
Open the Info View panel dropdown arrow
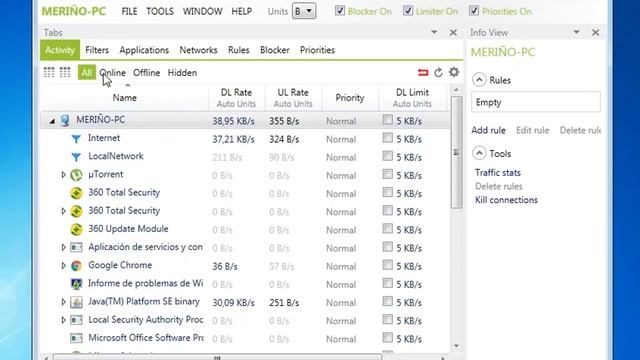(576, 32)
